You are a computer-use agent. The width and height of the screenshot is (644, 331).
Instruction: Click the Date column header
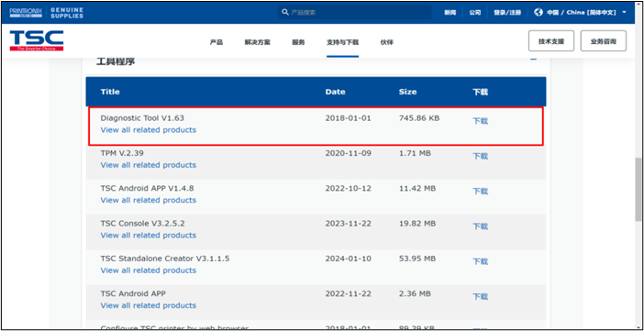(335, 92)
